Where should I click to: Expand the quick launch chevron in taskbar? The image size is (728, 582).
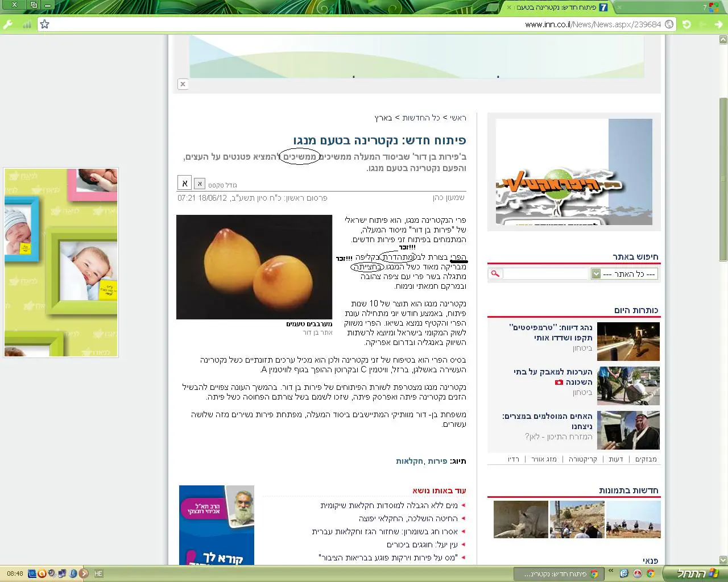[611, 571]
